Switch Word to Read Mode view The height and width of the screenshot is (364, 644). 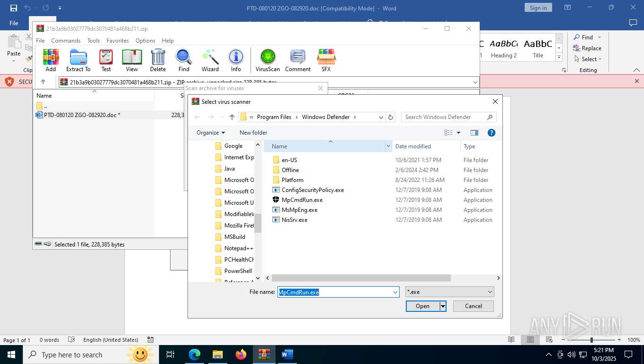pos(511,340)
